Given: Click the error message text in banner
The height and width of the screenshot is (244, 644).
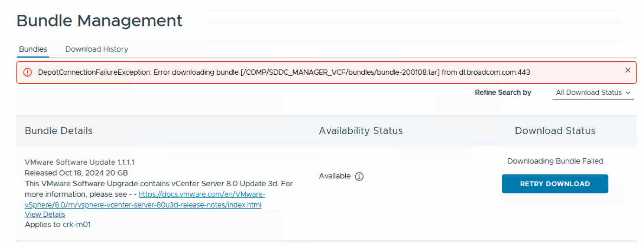Looking at the screenshot, I should point(284,72).
